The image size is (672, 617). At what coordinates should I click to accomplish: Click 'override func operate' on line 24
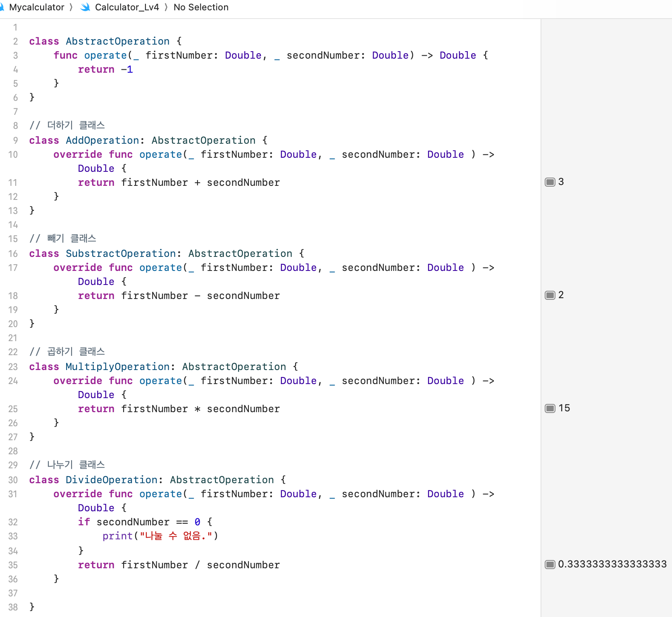[118, 381]
